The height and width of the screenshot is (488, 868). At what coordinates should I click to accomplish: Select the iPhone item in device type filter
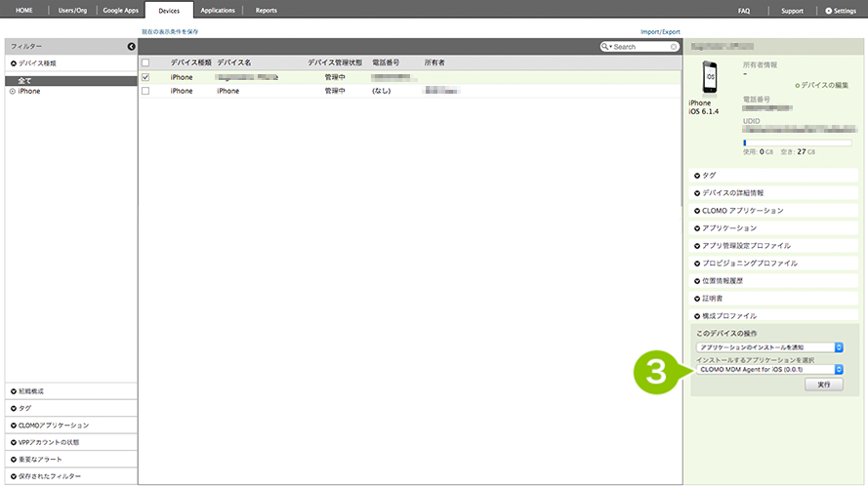(28, 91)
